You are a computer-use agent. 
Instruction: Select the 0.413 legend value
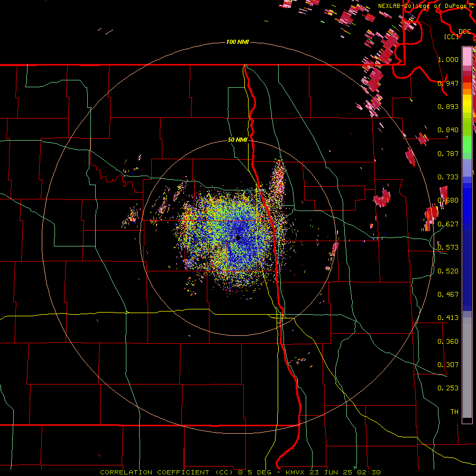coord(448,318)
